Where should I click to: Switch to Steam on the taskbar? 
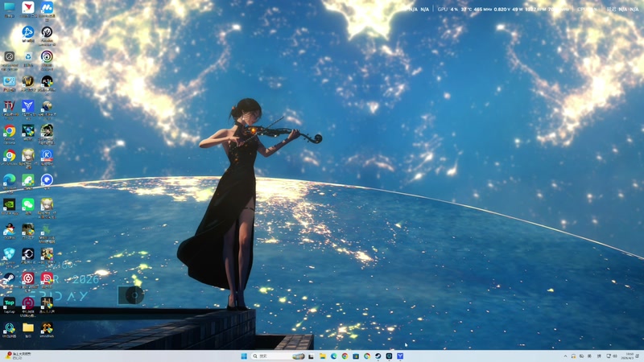tap(378, 356)
